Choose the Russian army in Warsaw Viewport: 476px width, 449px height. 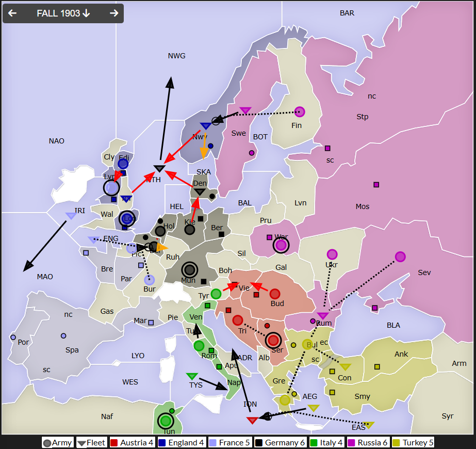[281, 245]
